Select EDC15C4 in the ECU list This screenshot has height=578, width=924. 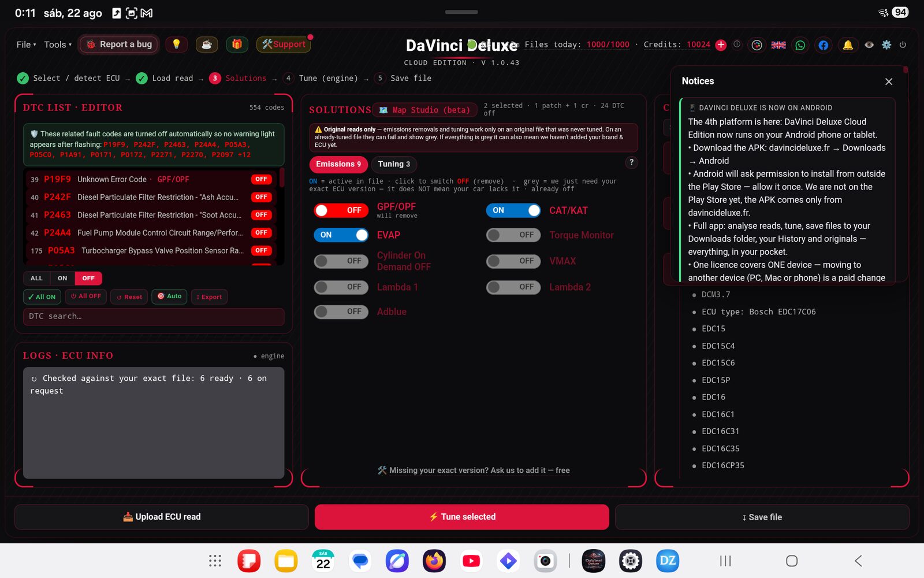[x=718, y=346]
